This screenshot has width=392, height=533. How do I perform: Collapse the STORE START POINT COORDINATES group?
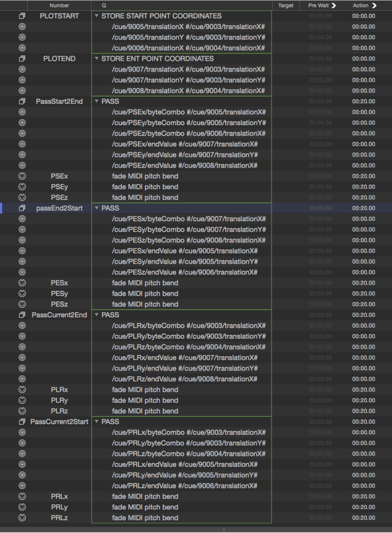tap(96, 16)
